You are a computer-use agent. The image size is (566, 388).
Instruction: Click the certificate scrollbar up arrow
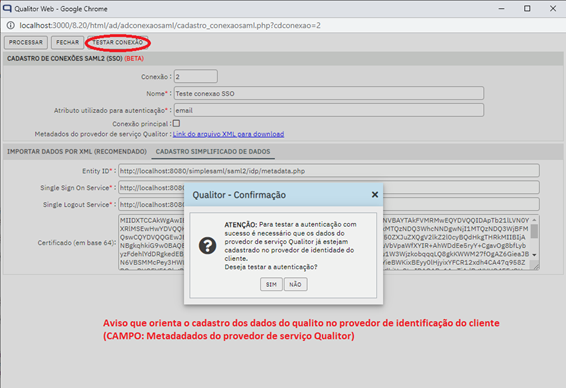point(535,220)
